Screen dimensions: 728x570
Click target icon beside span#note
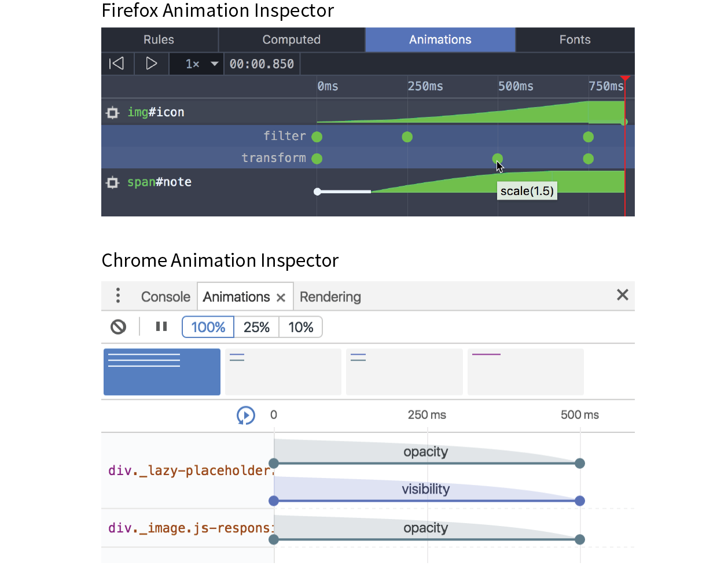pyautogui.click(x=113, y=183)
